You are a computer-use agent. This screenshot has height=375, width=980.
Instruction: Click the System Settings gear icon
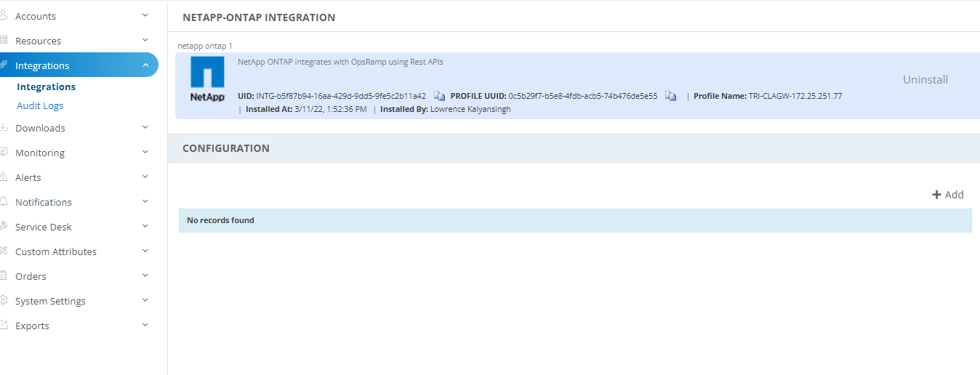pyautogui.click(x=4, y=301)
